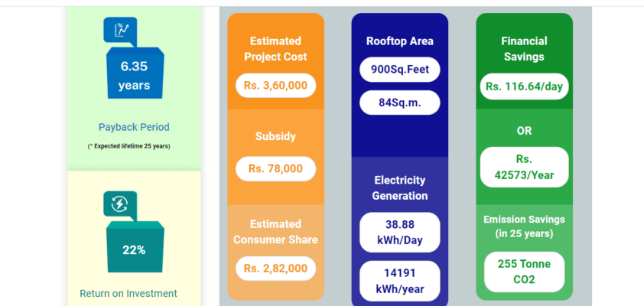The image size is (644, 306).
Task: Click the Rs. 78,000 subsidy value
Action: (275, 168)
